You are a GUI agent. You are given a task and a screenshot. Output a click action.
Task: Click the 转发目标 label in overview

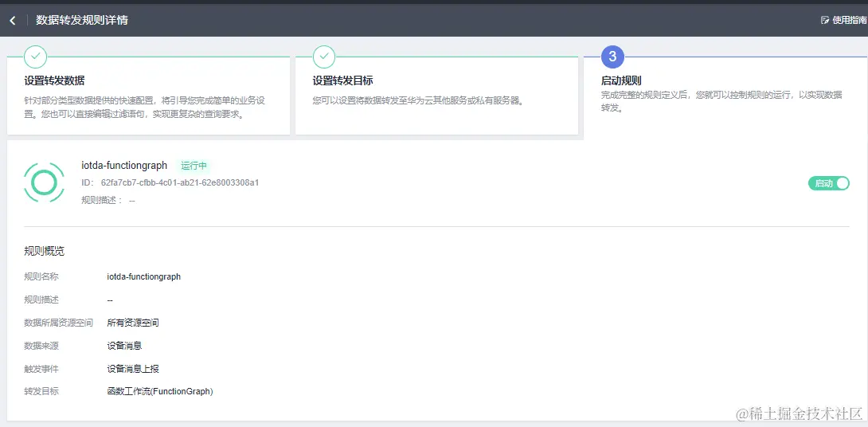tap(41, 392)
